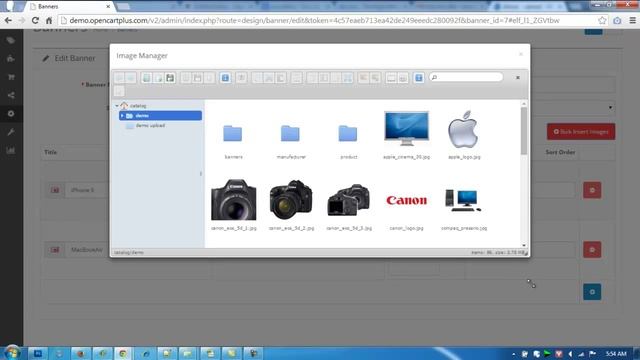Clear the search with the small x icon

click(x=518, y=78)
